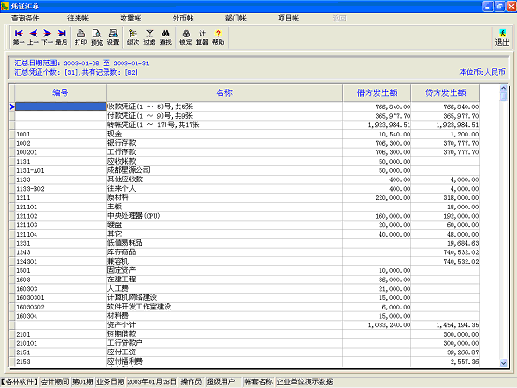Select the 往来个人 row
This screenshot has width=517, height=388.
pos(247,189)
